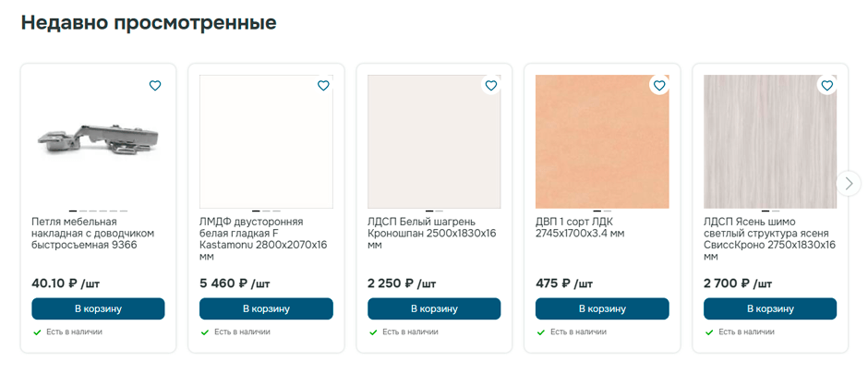Save ДВП 1 сорт ЛДК to wishlist

pyautogui.click(x=659, y=86)
